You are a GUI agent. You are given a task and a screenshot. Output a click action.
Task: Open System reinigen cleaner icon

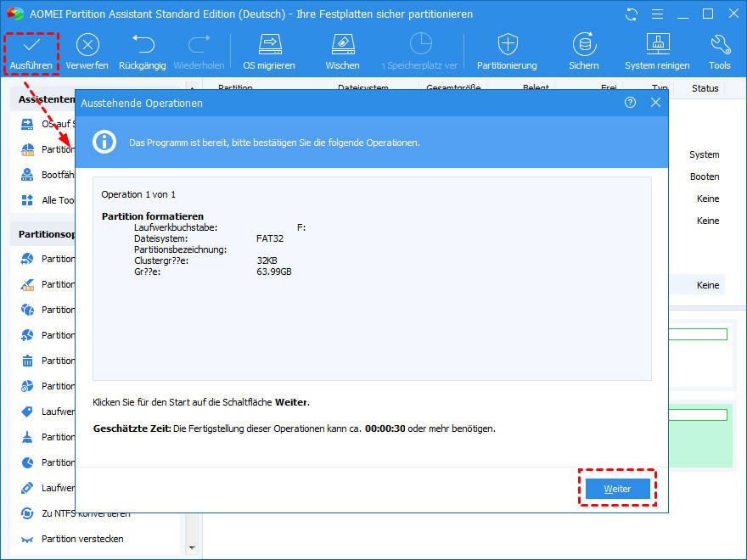[x=658, y=44]
